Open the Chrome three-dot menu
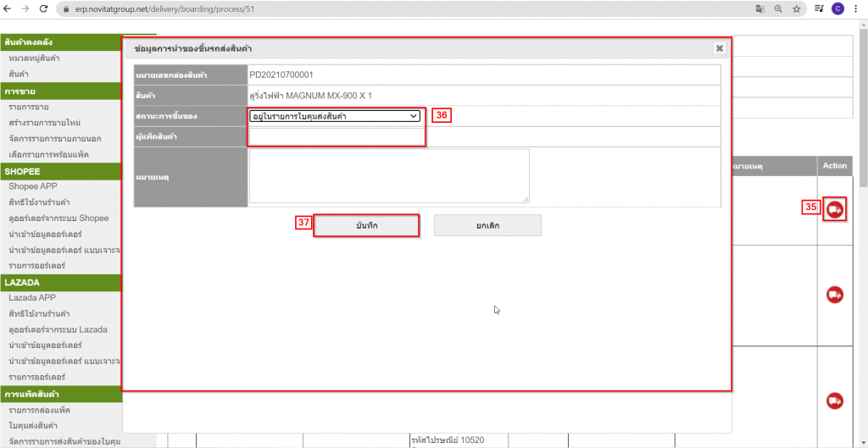This screenshot has height=448, width=868. [x=856, y=8]
